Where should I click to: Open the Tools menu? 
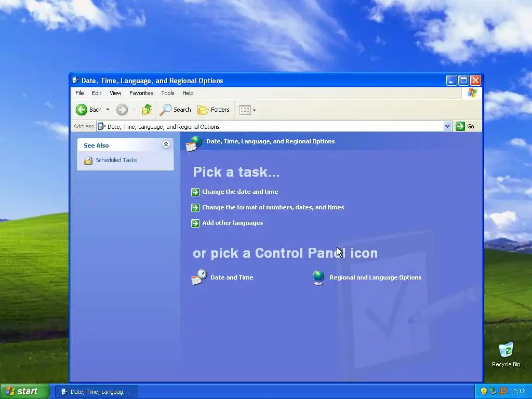(x=168, y=93)
